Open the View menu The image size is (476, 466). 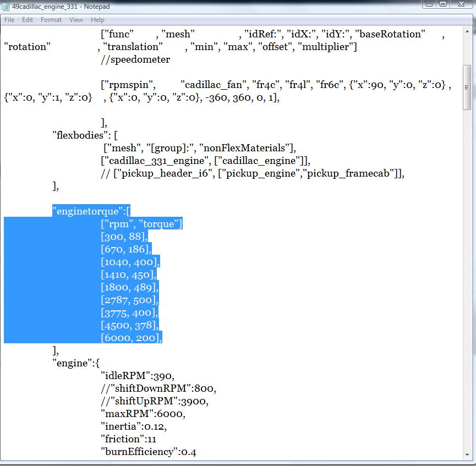[x=76, y=20]
